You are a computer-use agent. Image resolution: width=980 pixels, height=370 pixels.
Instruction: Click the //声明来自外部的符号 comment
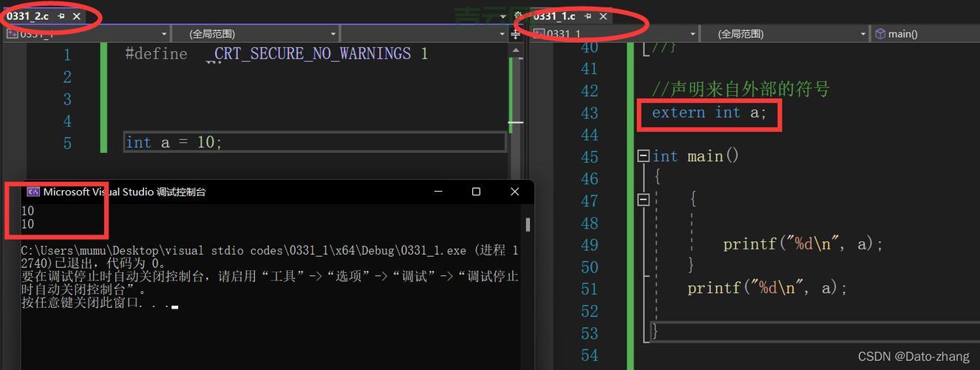741,90
